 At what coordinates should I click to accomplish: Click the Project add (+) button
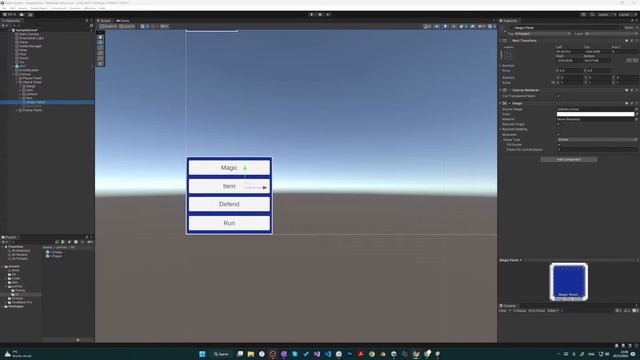pos(3,242)
